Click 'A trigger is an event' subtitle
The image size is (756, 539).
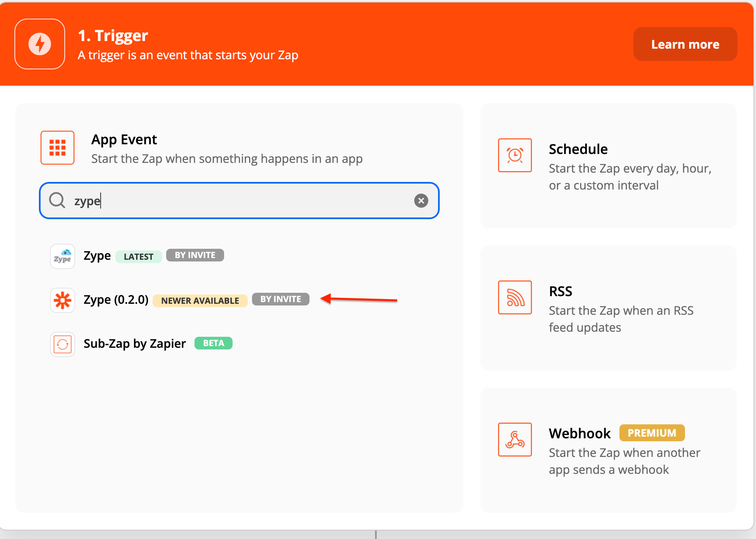click(188, 55)
